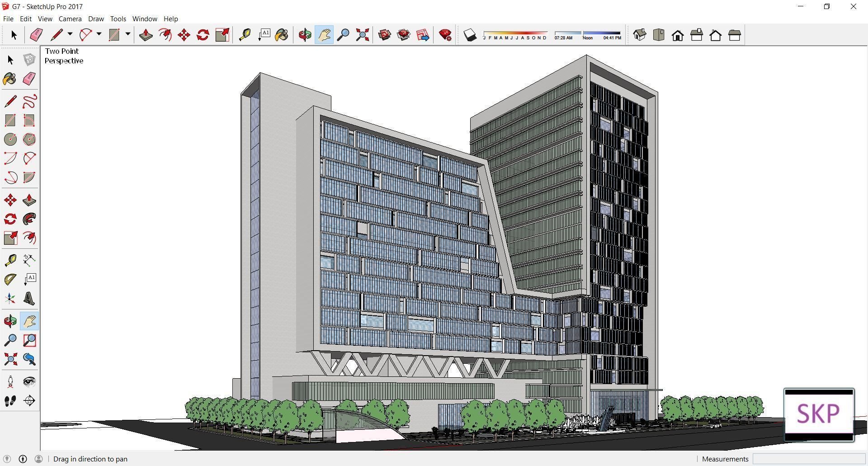The height and width of the screenshot is (466, 868).
Task: Click the Zoom Window tool
Action: 29,340
